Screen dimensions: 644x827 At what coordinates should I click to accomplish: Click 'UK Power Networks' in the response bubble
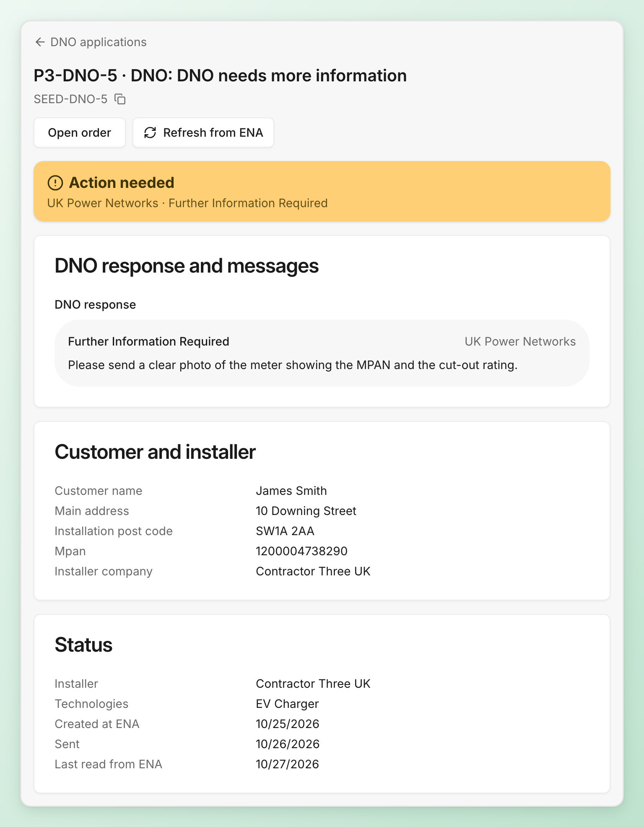tap(520, 341)
